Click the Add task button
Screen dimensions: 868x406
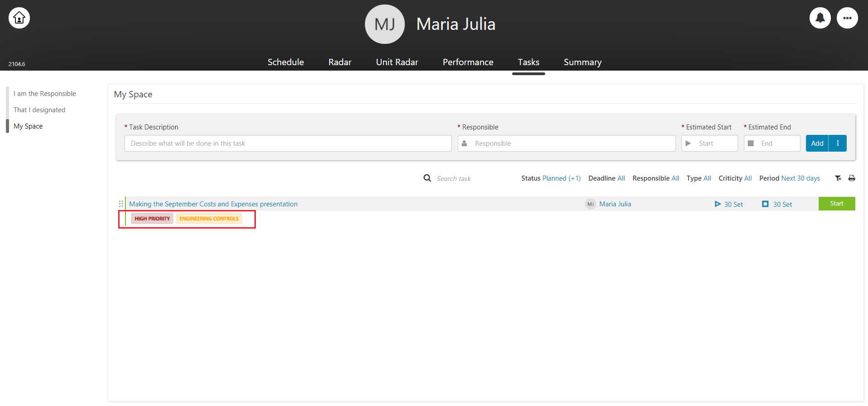[x=817, y=143]
